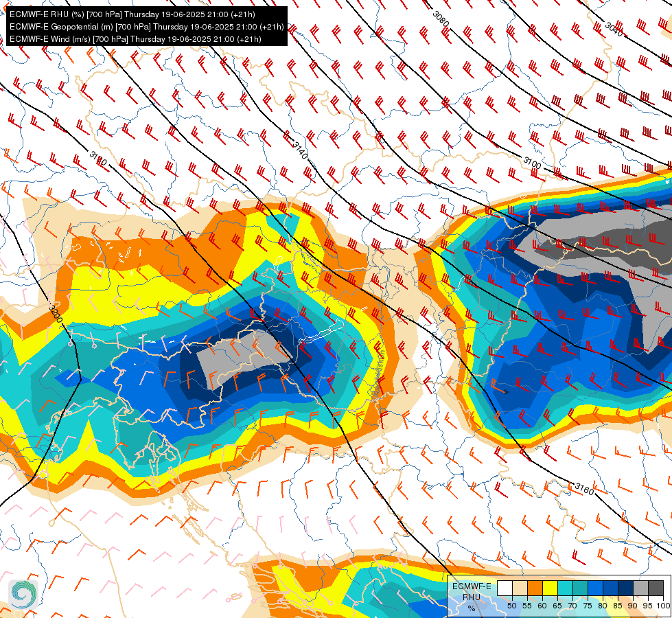Click the % unit label in legend
Screen dimensions: 672x618
point(472,608)
